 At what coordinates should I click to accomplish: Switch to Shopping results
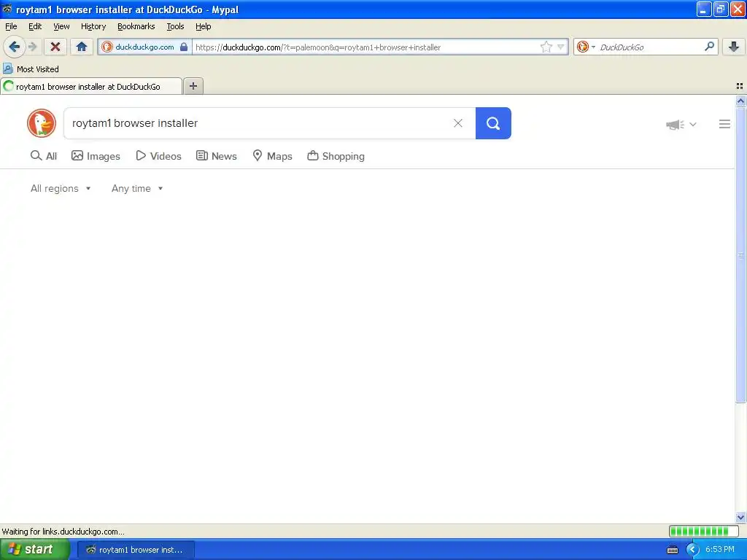click(x=336, y=156)
